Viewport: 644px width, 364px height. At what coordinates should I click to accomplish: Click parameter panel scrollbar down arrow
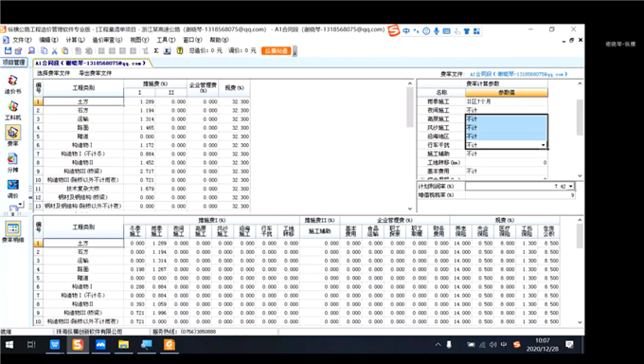580,175
